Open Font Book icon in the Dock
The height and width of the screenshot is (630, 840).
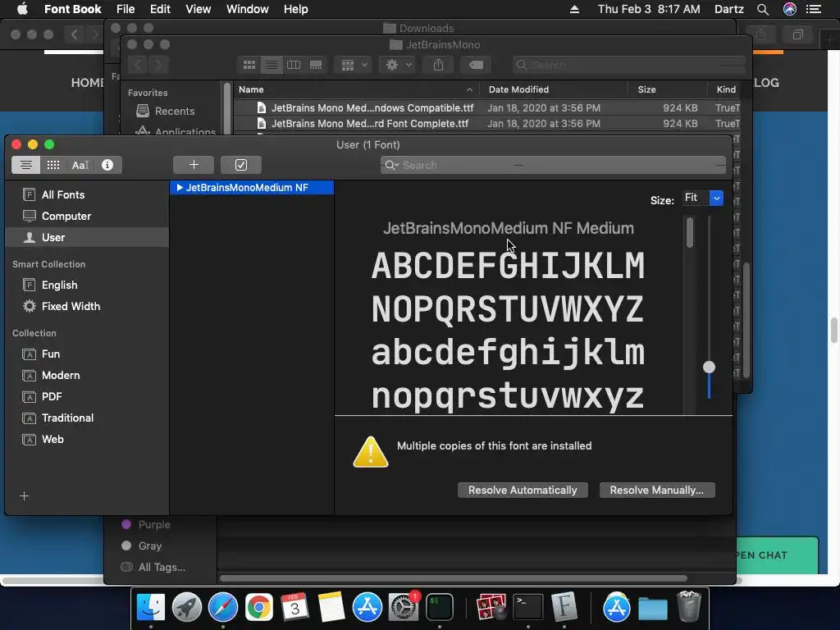click(564, 608)
